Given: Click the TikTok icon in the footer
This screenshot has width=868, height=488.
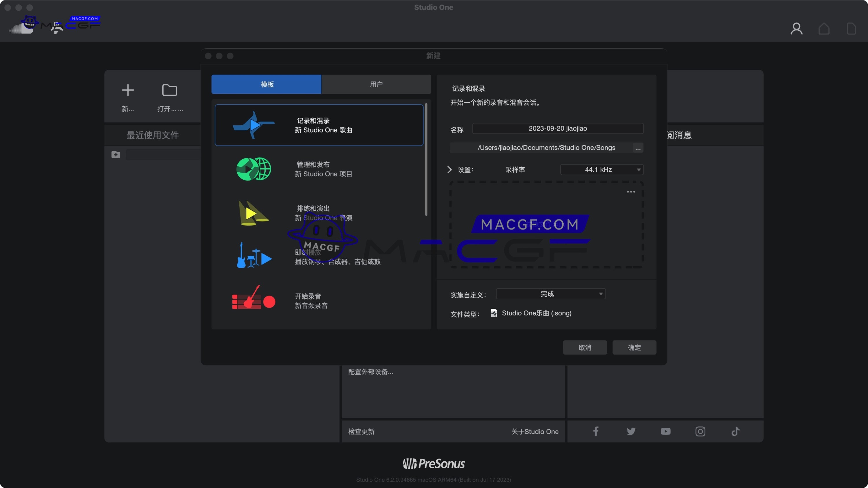Looking at the screenshot, I should 735,431.
